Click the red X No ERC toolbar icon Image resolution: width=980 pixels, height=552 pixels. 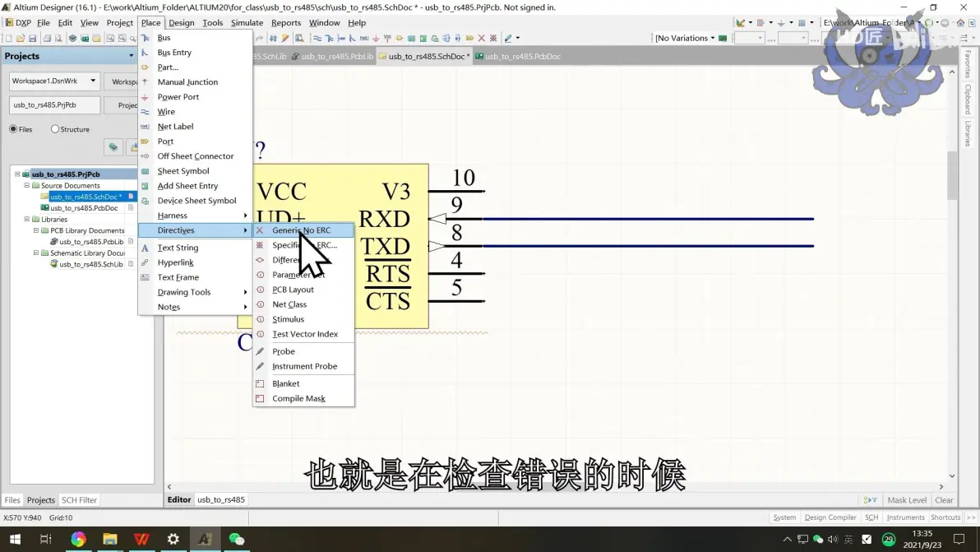(x=481, y=38)
